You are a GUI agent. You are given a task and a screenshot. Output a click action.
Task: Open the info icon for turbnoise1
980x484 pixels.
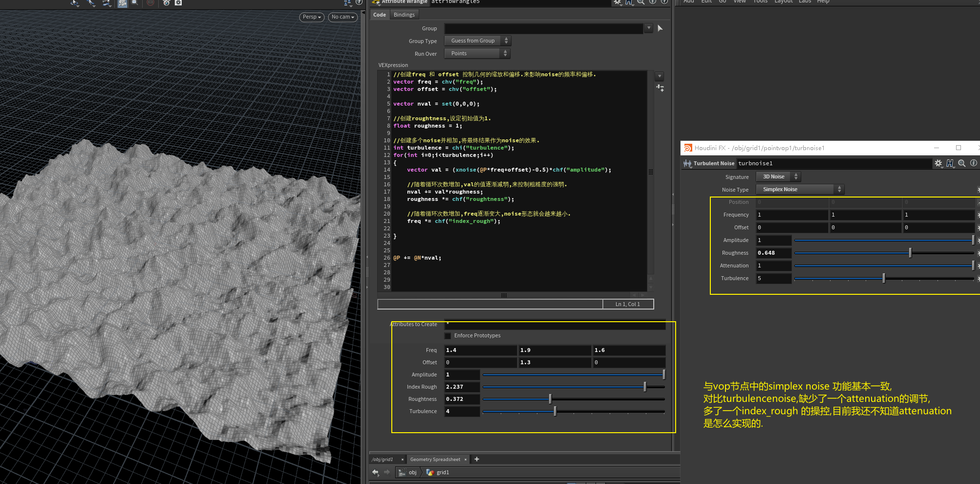pyautogui.click(x=973, y=163)
